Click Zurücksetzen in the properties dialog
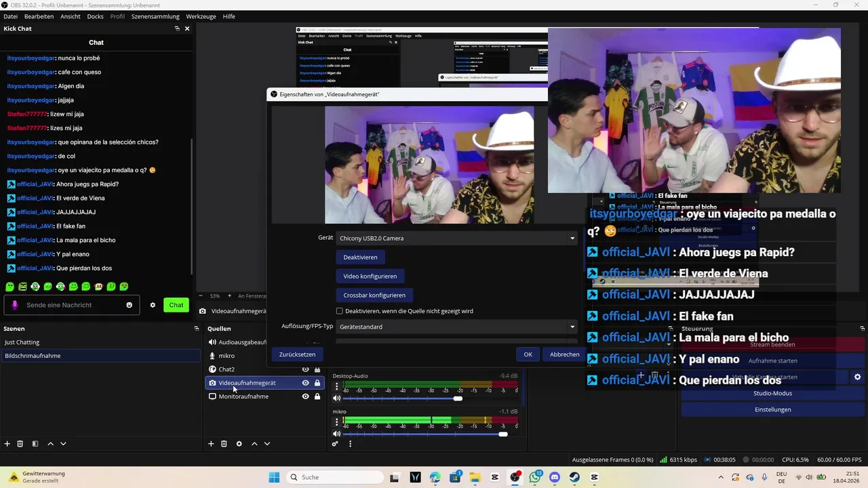The width and height of the screenshot is (868, 488). click(x=297, y=354)
